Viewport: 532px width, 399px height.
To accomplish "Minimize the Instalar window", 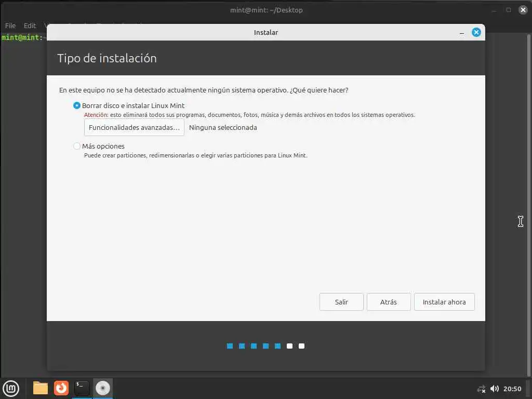I will (462, 33).
